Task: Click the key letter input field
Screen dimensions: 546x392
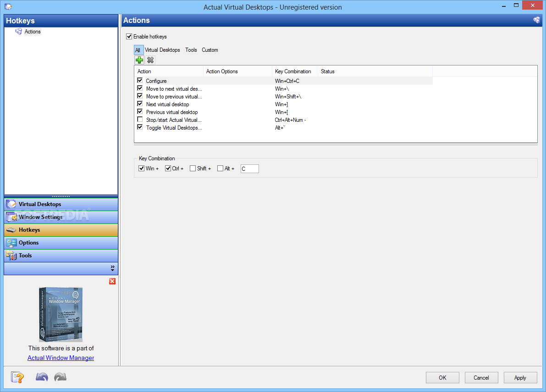Action: (x=250, y=169)
